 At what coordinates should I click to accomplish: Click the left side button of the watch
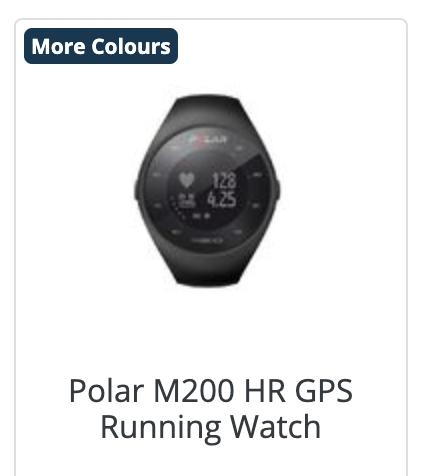[136, 190]
